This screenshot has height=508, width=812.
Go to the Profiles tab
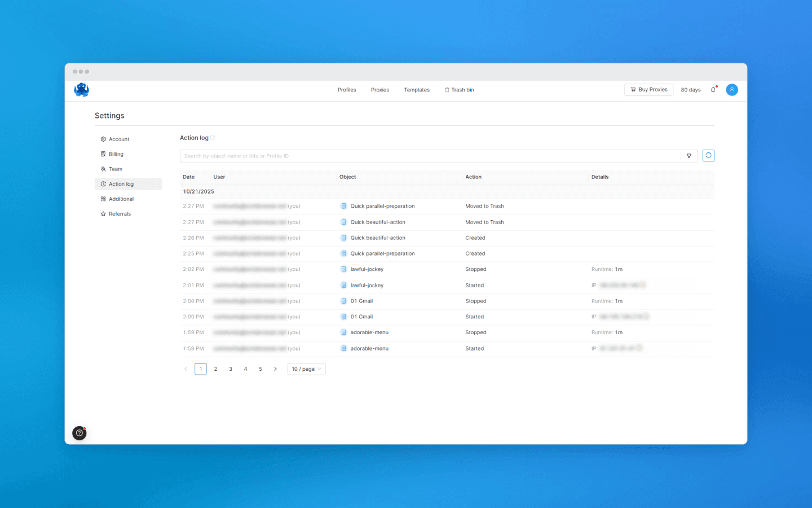pyautogui.click(x=347, y=90)
